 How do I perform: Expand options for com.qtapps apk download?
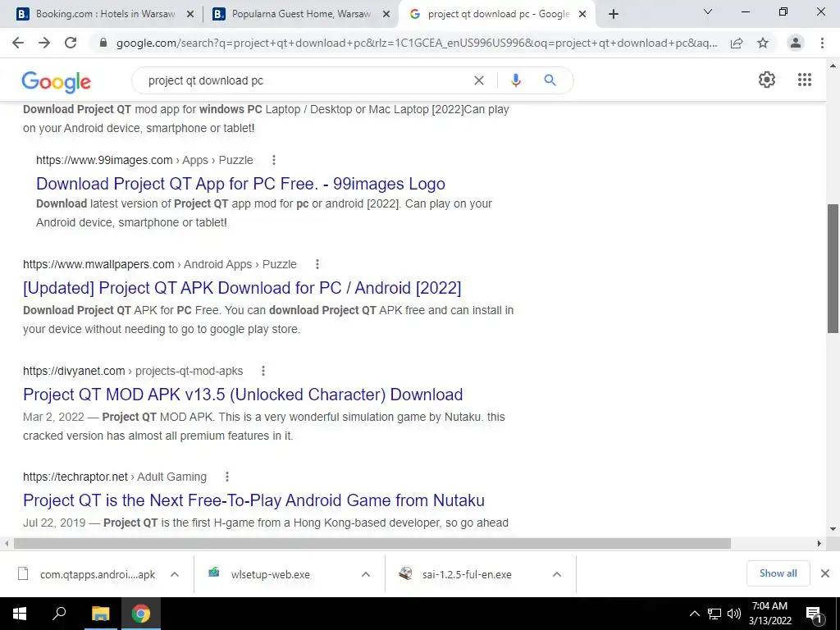pos(175,574)
